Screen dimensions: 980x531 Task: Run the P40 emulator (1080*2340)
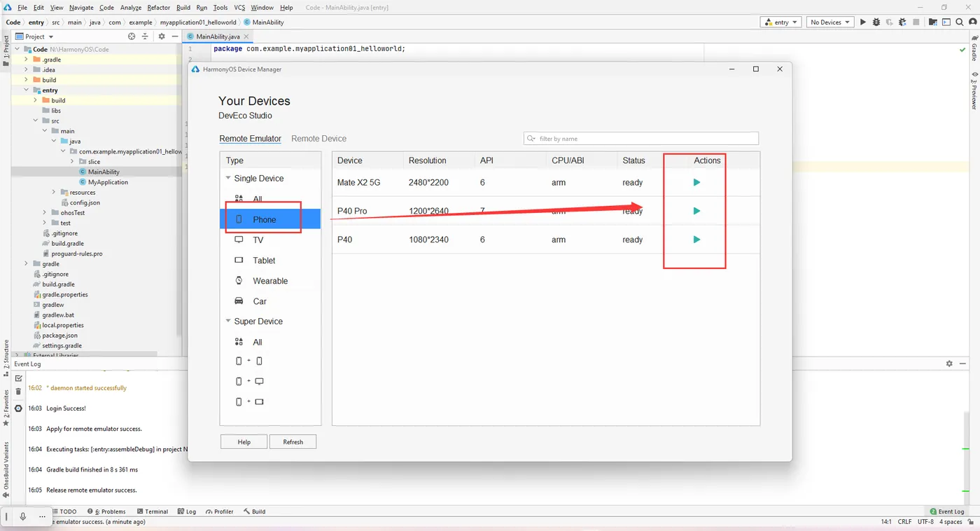coord(696,240)
